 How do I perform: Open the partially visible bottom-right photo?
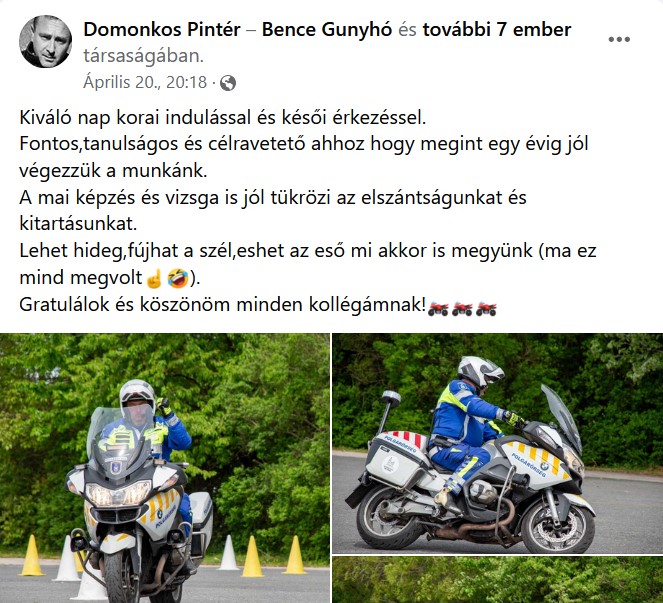(x=498, y=580)
